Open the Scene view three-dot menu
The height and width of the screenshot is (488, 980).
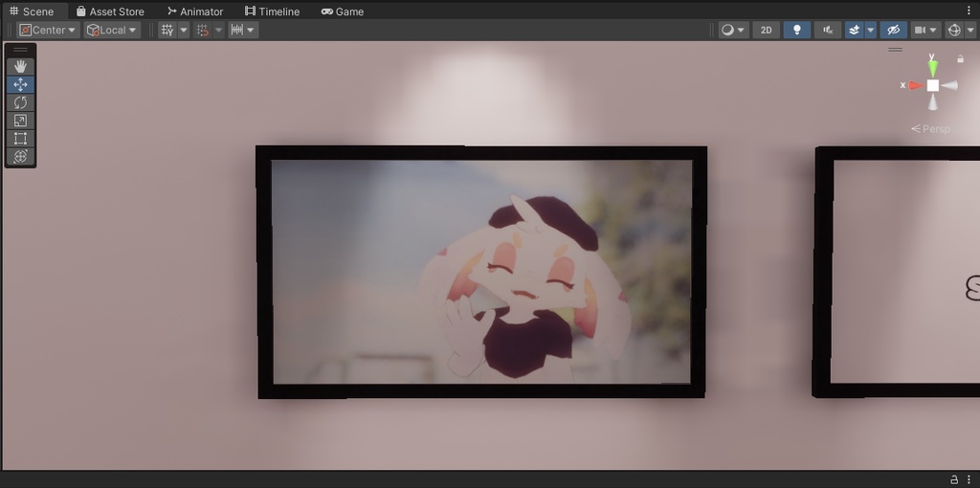969,11
